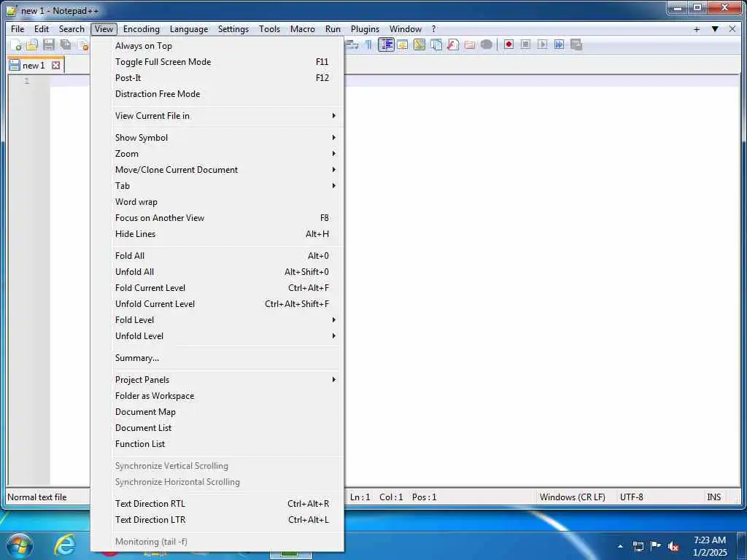The height and width of the screenshot is (560, 747).
Task: Click the Function List toolbar icon
Action: (x=452, y=44)
